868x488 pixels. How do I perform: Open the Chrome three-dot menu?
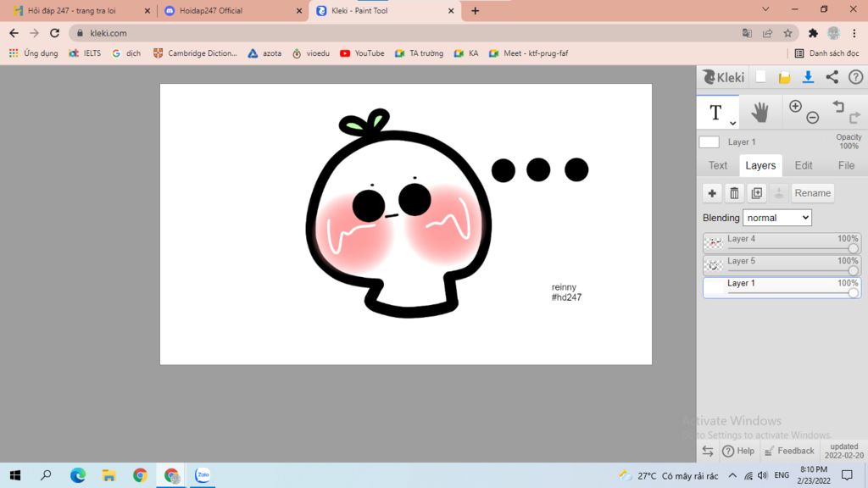pyautogui.click(x=854, y=33)
